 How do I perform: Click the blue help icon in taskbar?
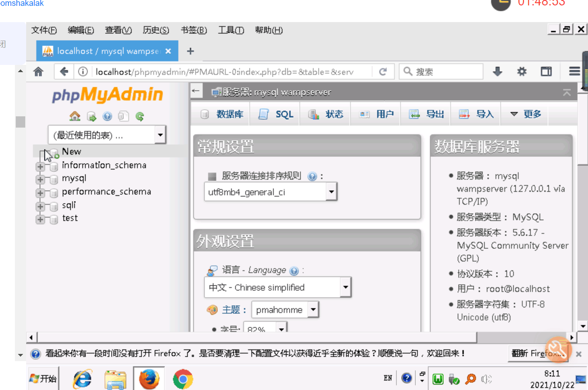[407, 378]
